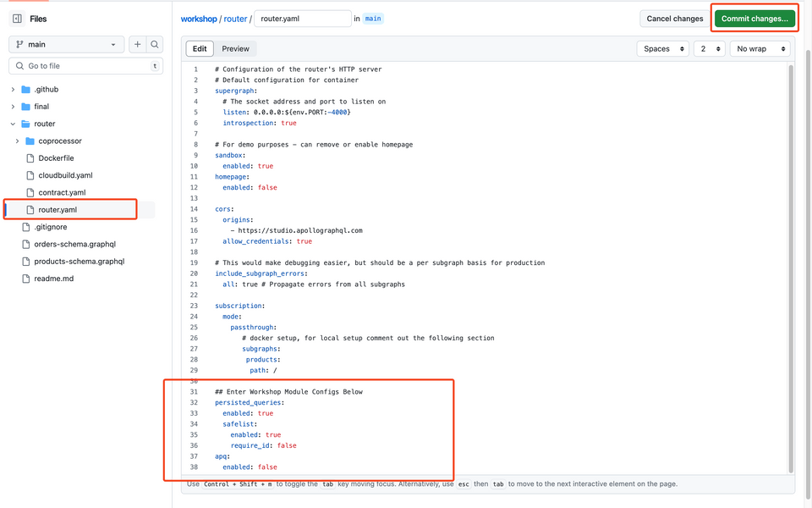Image resolution: width=812 pixels, height=508 pixels.
Task: Click the Dockerfile file icon
Action: coord(30,158)
